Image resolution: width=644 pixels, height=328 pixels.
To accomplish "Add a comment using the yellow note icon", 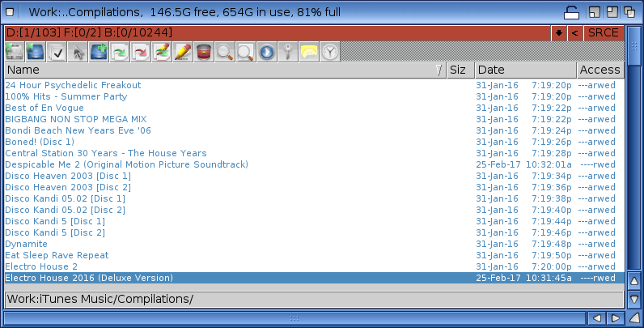I will (x=308, y=52).
